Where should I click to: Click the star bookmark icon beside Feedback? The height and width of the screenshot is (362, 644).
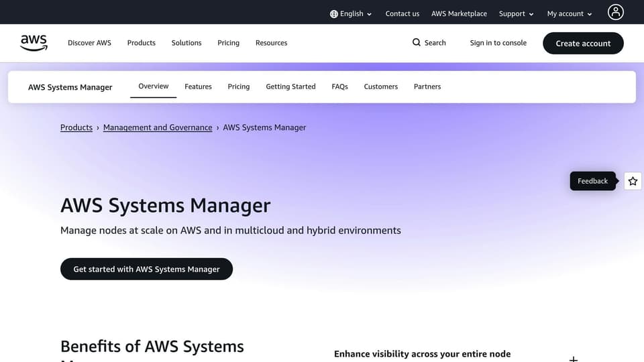point(633,181)
